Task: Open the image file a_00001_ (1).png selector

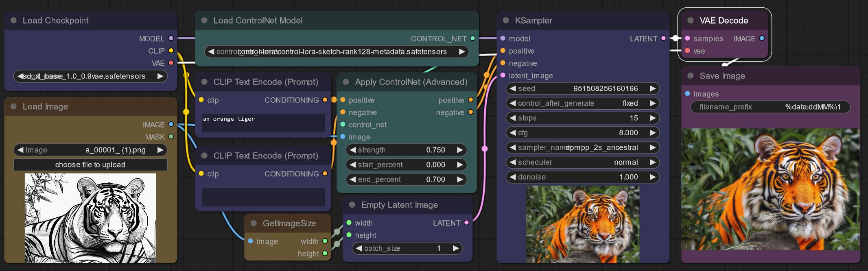Action: point(90,150)
